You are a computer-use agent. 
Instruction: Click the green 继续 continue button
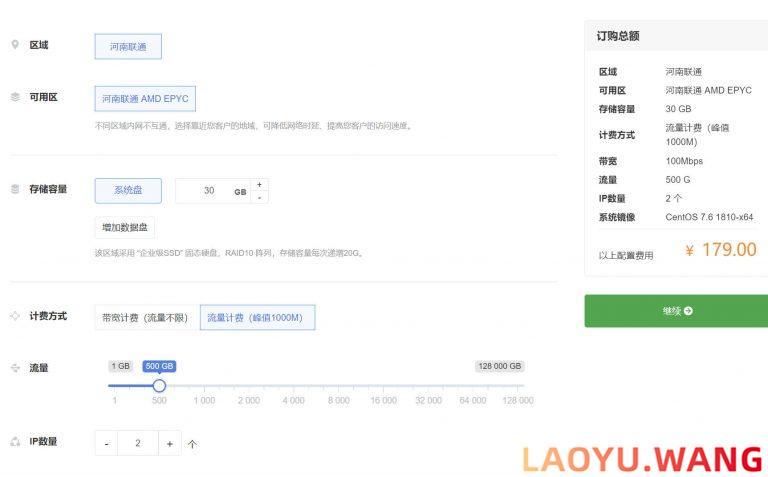[676, 311]
